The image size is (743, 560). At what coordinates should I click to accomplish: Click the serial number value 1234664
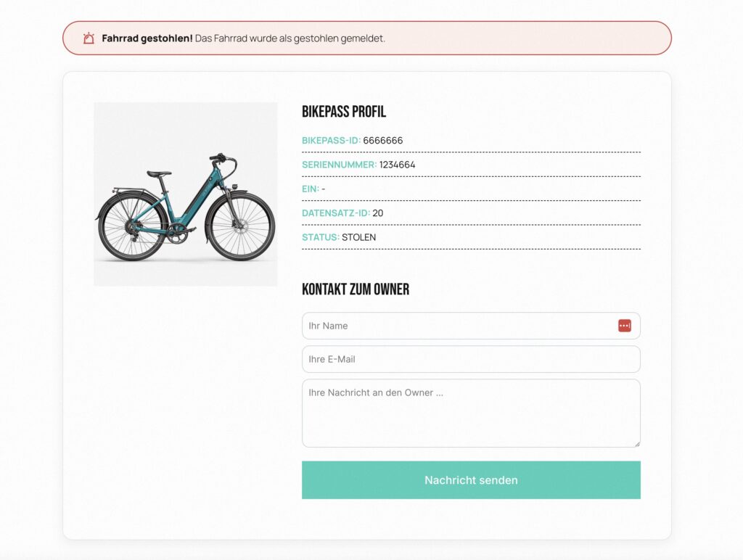(x=398, y=165)
